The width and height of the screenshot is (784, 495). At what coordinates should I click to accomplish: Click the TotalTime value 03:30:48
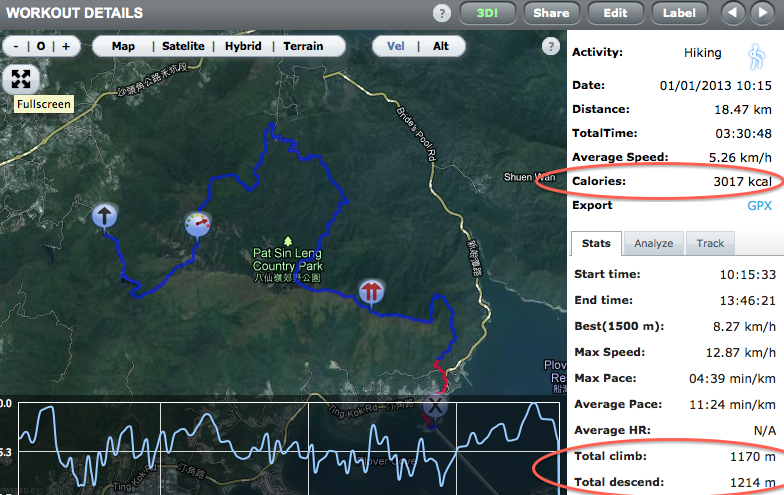(744, 134)
